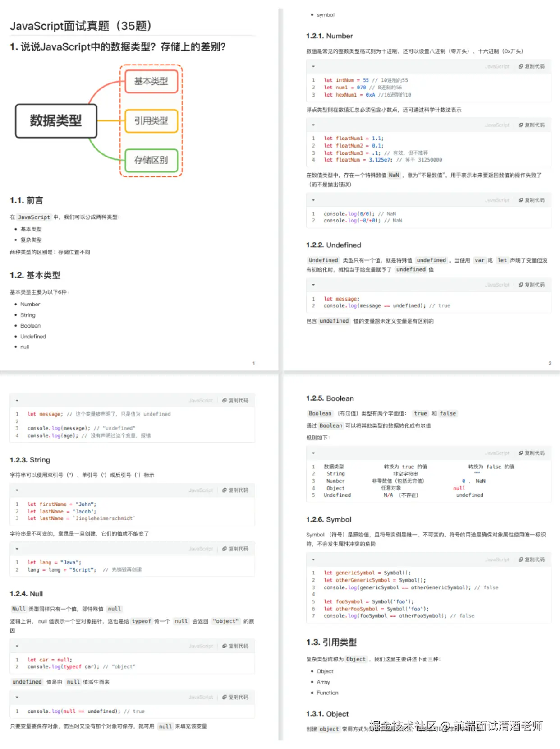Click JavaScript label on the firstName block
Viewport: 560px width, 749px height.
201,490
